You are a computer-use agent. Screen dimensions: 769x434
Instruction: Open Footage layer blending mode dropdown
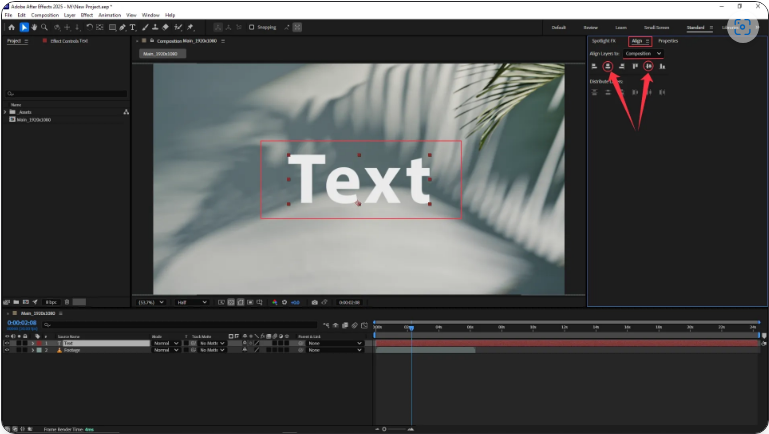[x=166, y=350]
